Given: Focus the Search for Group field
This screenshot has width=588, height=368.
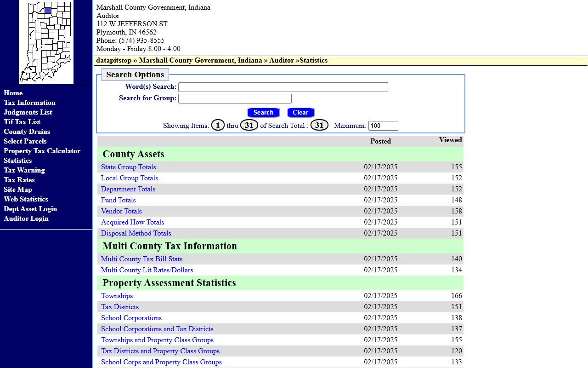Looking at the screenshot, I should pos(235,99).
